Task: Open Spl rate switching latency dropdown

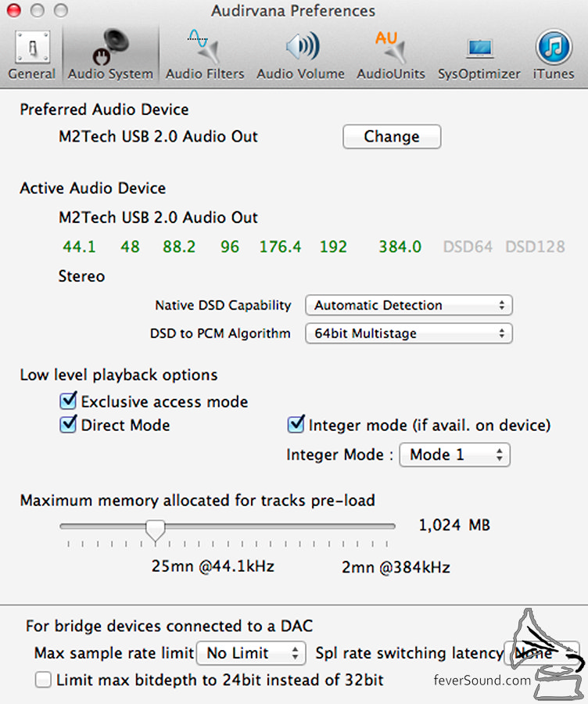Action: pyautogui.click(x=541, y=653)
